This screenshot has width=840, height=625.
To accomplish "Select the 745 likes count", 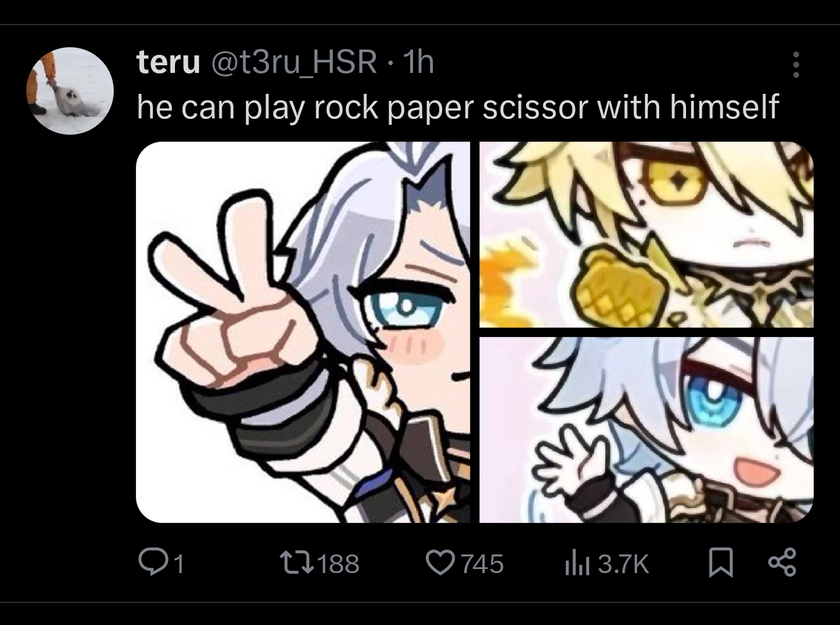I will coord(482,564).
